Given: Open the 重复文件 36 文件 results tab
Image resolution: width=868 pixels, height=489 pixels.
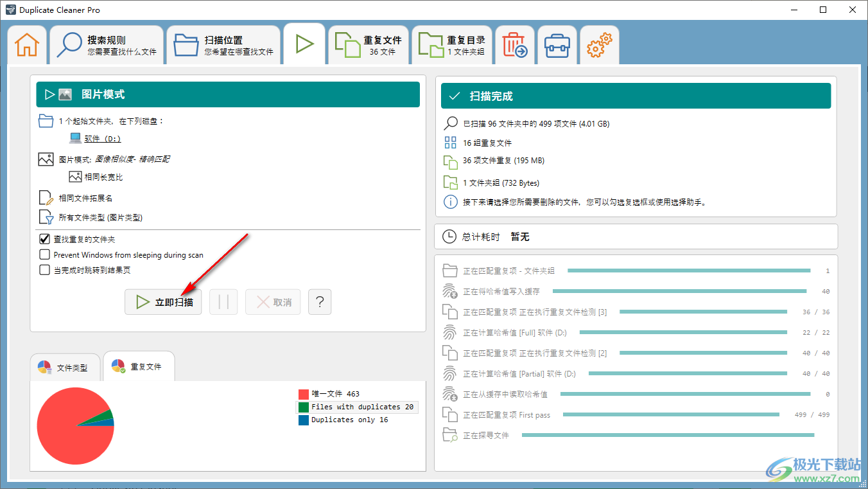Looking at the screenshot, I should 369,45.
